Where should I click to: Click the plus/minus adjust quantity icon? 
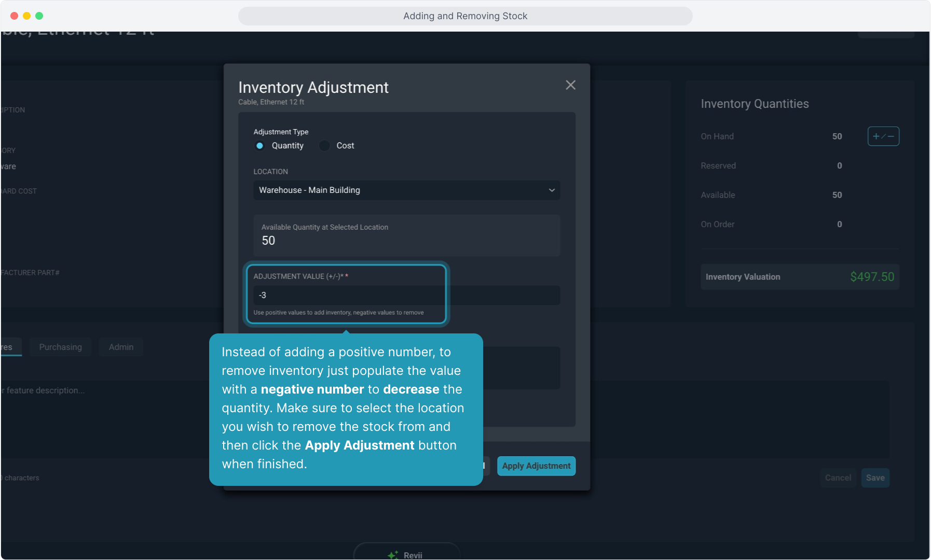click(883, 136)
